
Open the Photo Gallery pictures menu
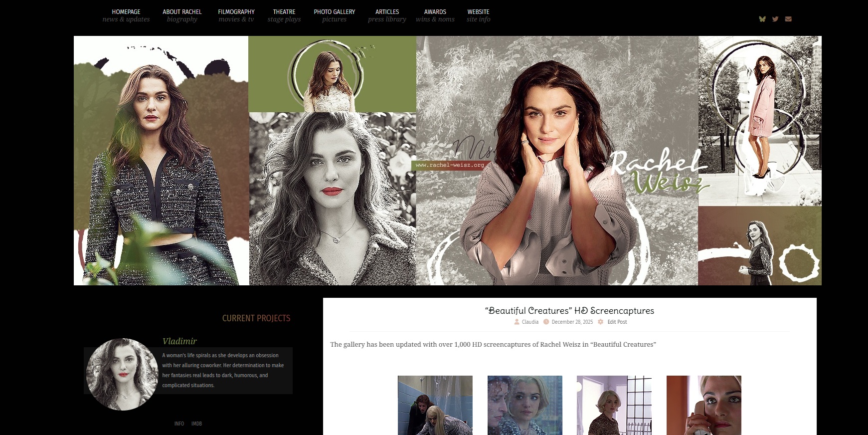pyautogui.click(x=335, y=15)
